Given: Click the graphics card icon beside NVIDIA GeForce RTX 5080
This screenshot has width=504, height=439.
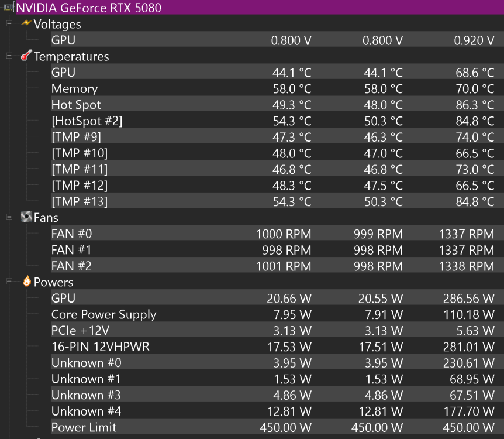Looking at the screenshot, I should click(x=8, y=7).
